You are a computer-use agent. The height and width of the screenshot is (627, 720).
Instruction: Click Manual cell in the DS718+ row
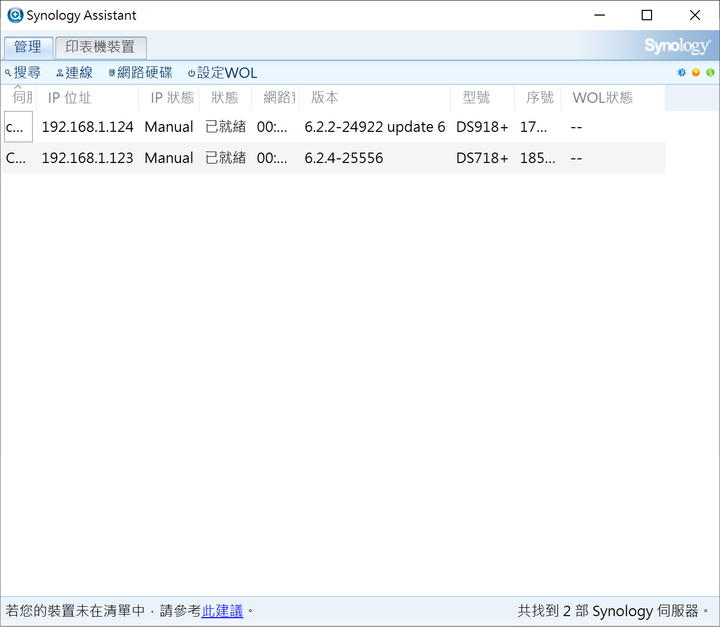tap(169, 158)
